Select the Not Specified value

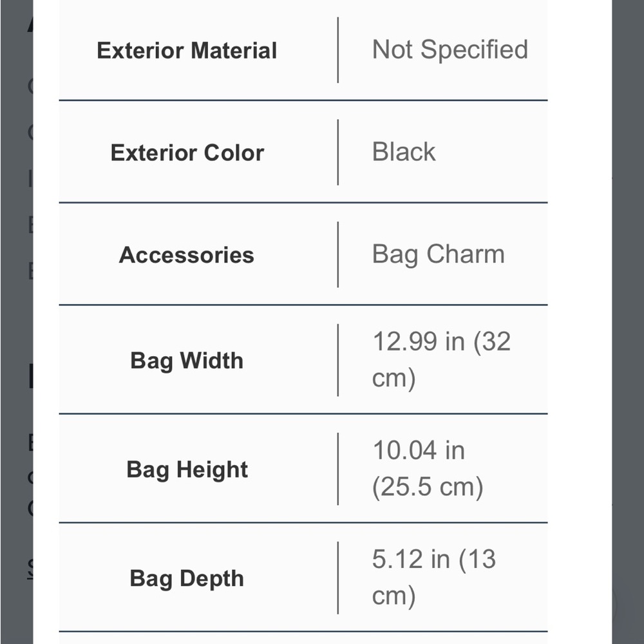(x=450, y=50)
